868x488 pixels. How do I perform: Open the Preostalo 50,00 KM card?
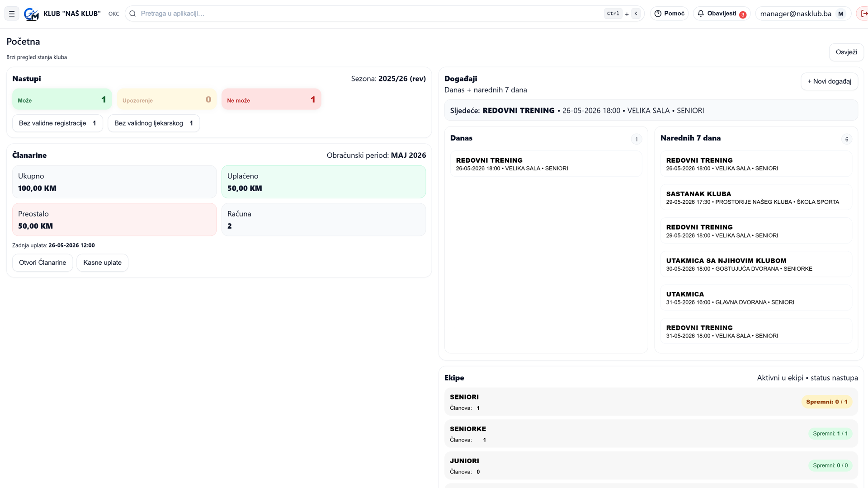click(x=114, y=220)
